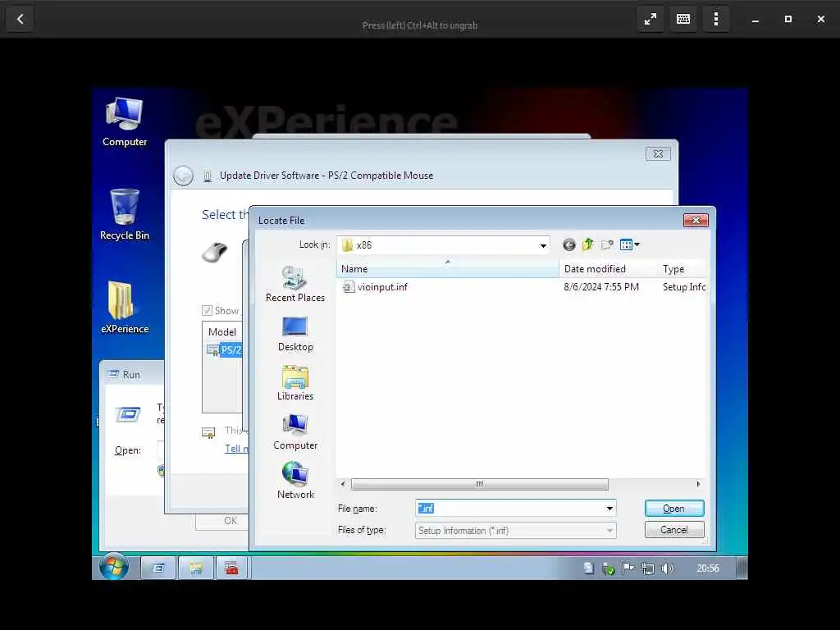Expand the Look in folder dropdown
Screen dimensions: 840x630
click(543, 245)
